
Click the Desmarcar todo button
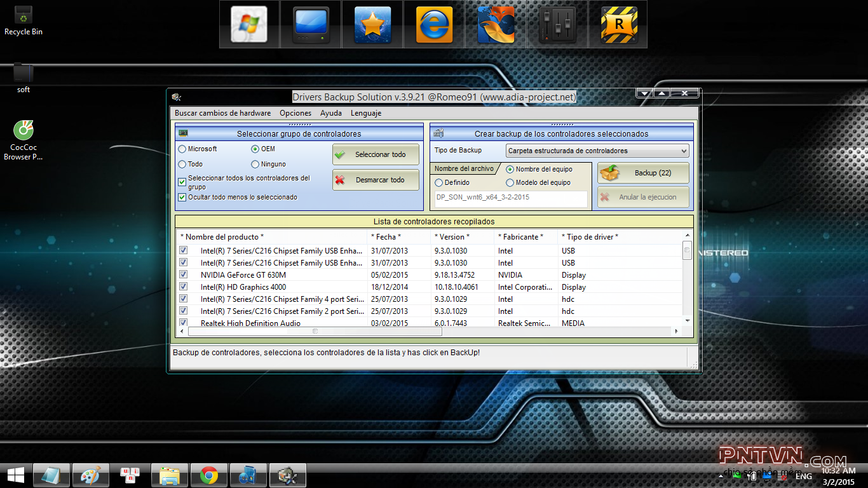click(376, 180)
